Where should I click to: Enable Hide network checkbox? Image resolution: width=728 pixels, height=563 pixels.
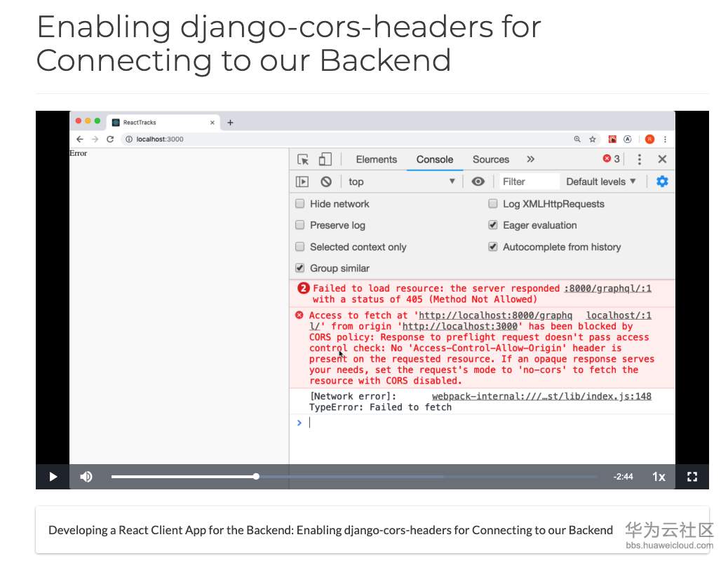pyautogui.click(x=300, y=204)
